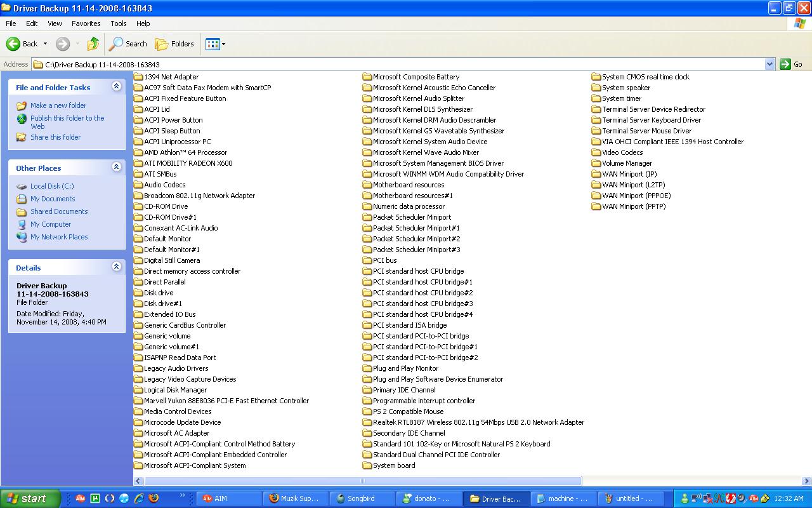
Task: Click the Go button next to address bar
Action: pos(791,64)
